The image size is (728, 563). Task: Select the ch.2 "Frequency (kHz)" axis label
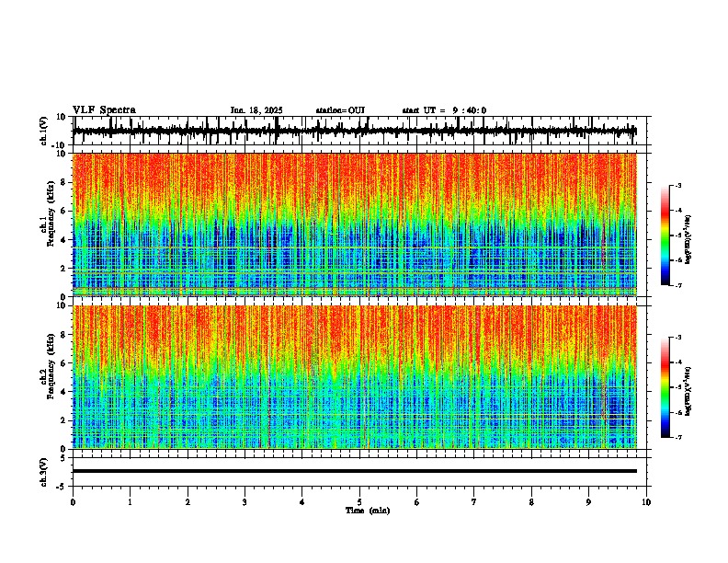(x=51, y=366)
